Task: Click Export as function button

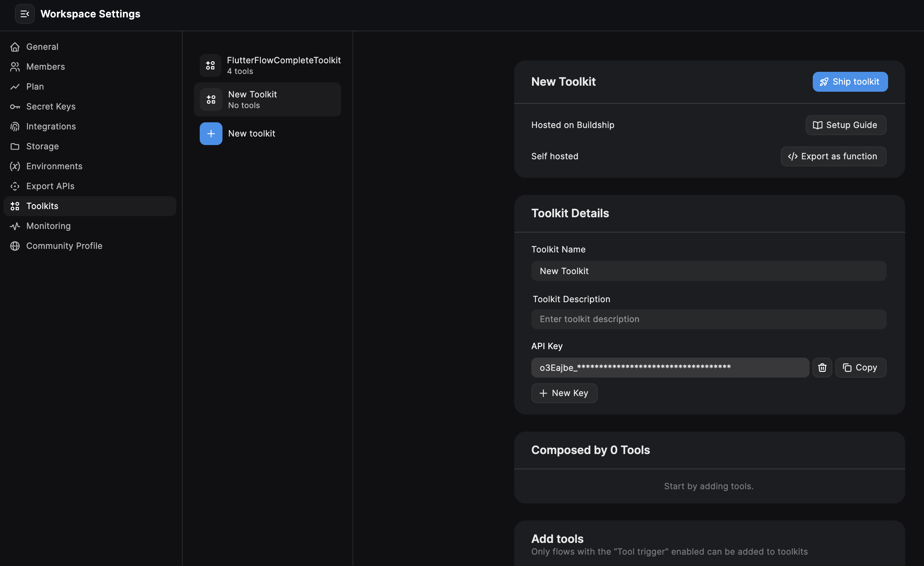Action: coord(833,156)
